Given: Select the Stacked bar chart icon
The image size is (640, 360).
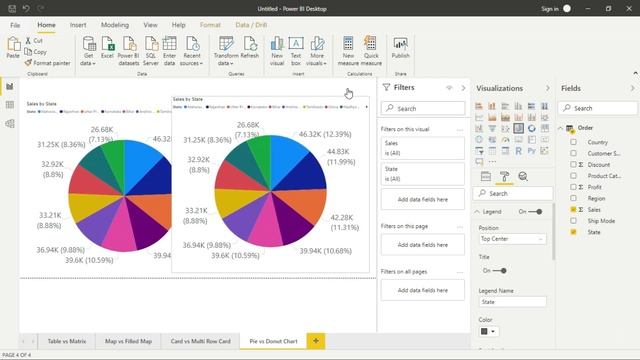Looking at the screenshot, I should (479, 106).
